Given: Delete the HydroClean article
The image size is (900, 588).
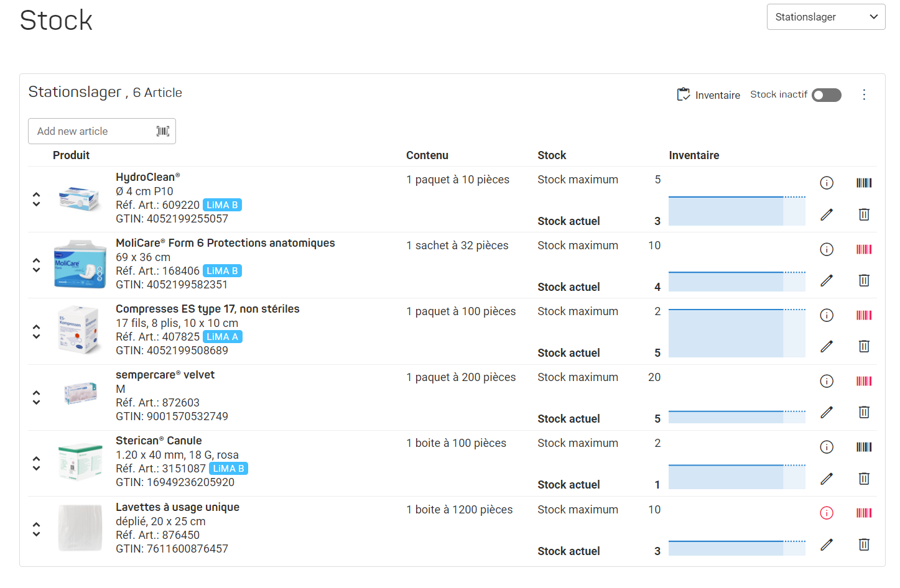Looking at the screenshot, I should [x=864, y=214].
